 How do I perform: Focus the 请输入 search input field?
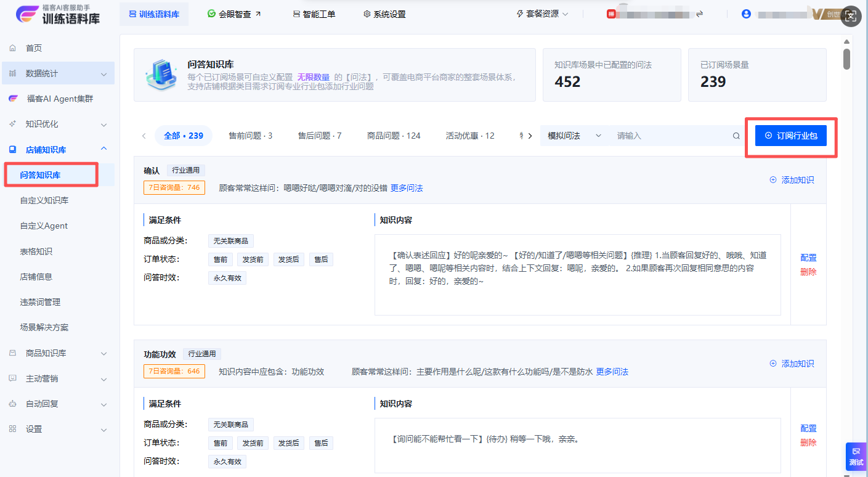coord(671,136)
